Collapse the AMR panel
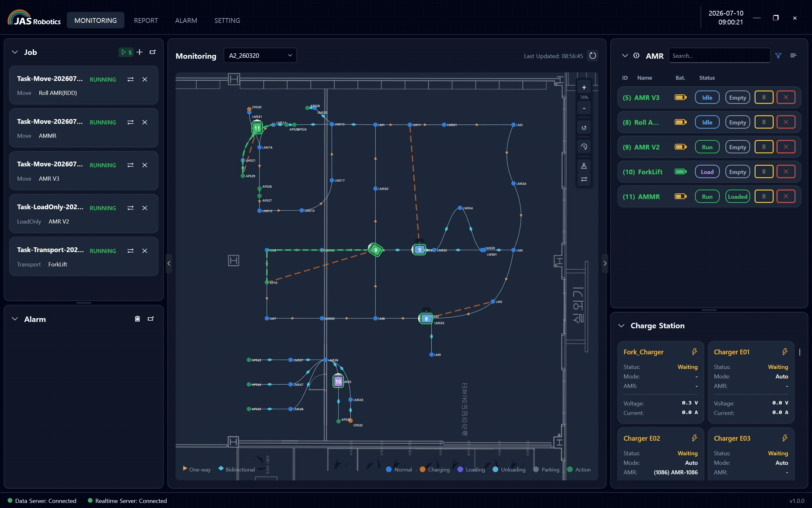The height and width of the screenshot is (508, 812). pyautogui.click(x=625, y=56)
